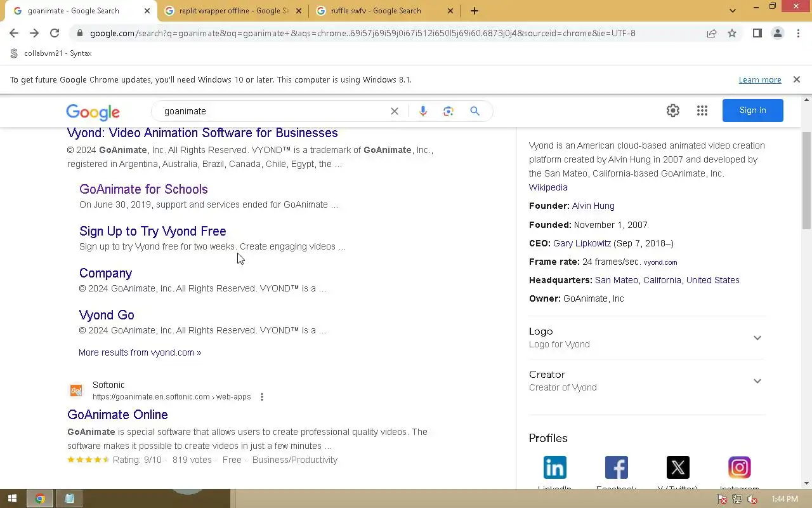The image size is (812, 508).
Task: Open Chrome three-dot menu
Action: [798, 33]
